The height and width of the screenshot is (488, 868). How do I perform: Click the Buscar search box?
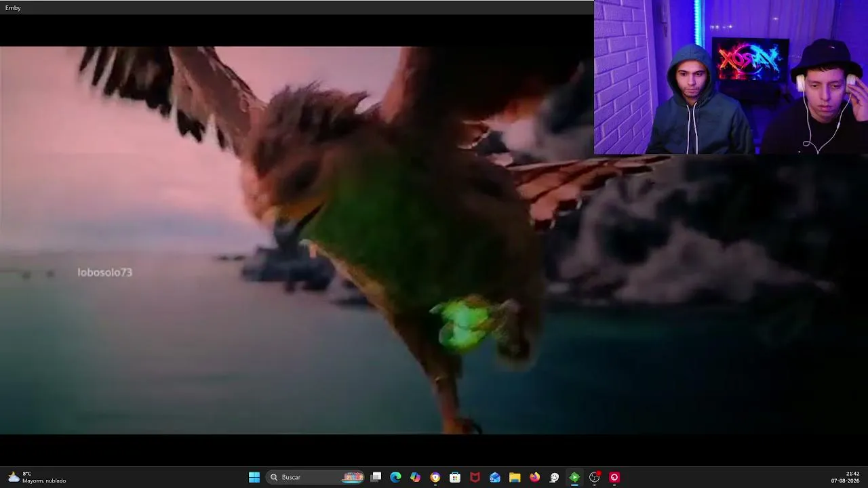(316, 477)
